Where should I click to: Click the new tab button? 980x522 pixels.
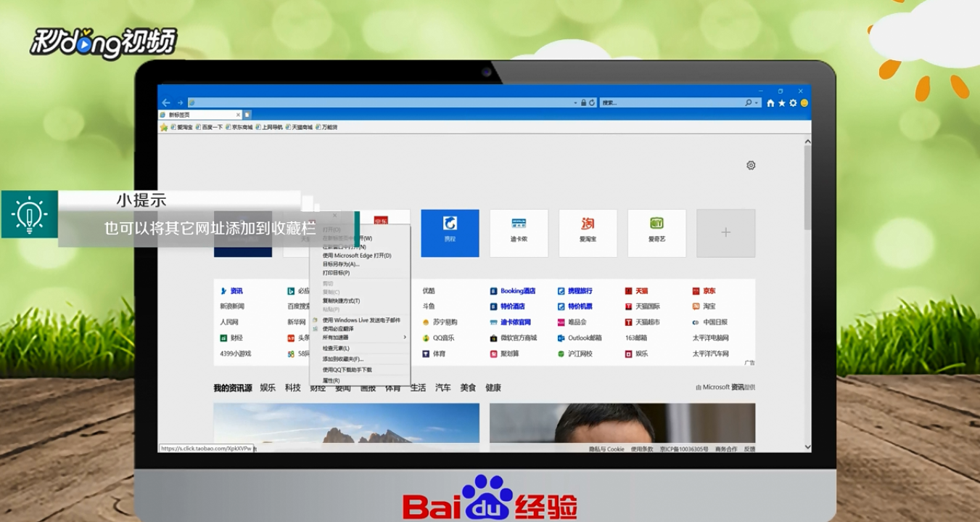pos(247,115)
